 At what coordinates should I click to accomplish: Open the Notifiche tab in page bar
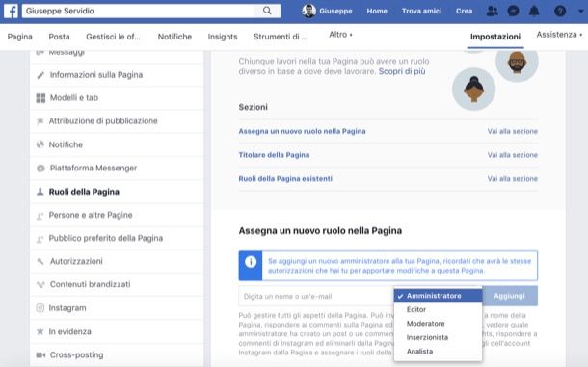click(174, 37)
